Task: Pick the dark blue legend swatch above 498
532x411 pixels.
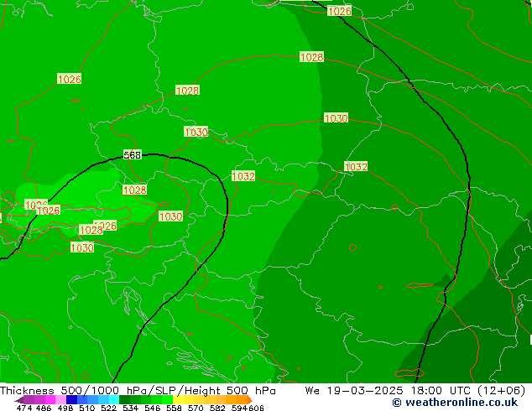Action: 71,399
